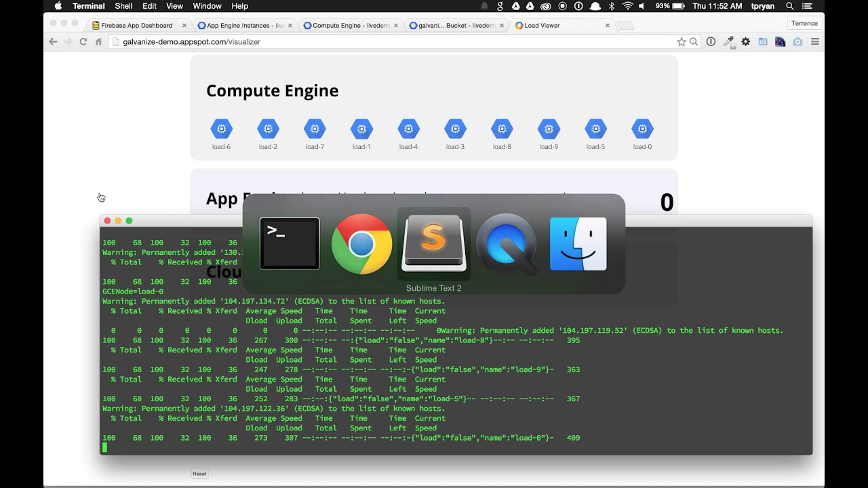Viewport: 868px width, 488px height.
Task: Select the load-7 instance icon
Action: [315, 129]
